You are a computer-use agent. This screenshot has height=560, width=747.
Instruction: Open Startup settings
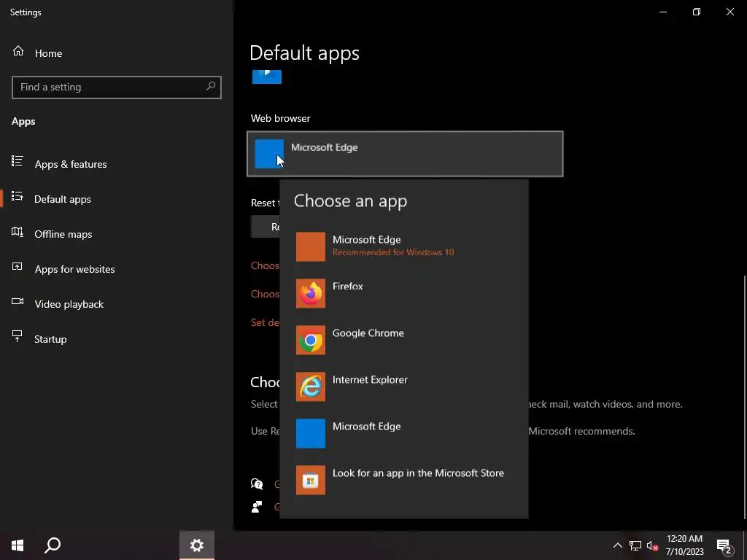pyautogui.click(x=50, y=339)
